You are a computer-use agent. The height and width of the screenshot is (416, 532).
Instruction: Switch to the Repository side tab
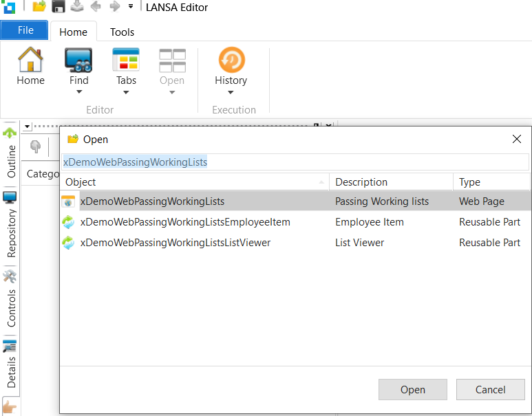pyautogui.click(x=10, y=225)
